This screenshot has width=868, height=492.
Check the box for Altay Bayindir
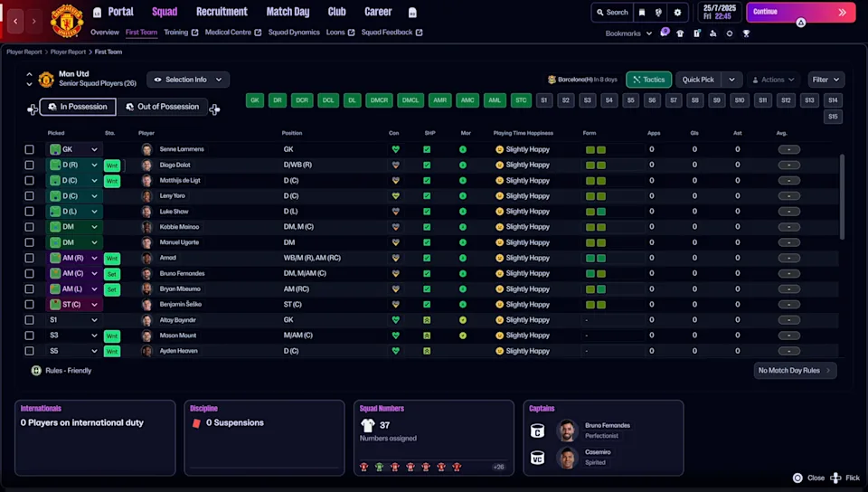(29, 319)
